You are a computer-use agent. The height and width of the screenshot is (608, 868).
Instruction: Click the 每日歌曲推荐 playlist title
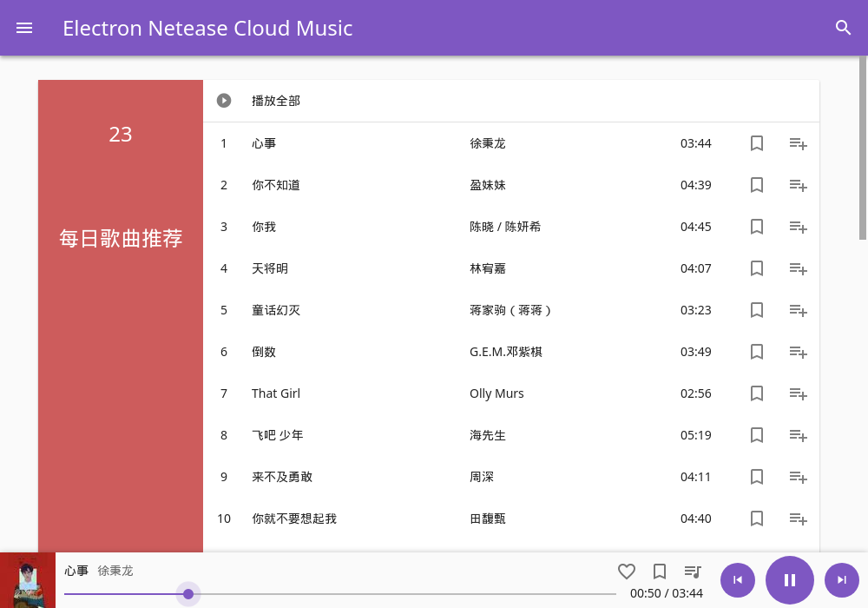121,239
